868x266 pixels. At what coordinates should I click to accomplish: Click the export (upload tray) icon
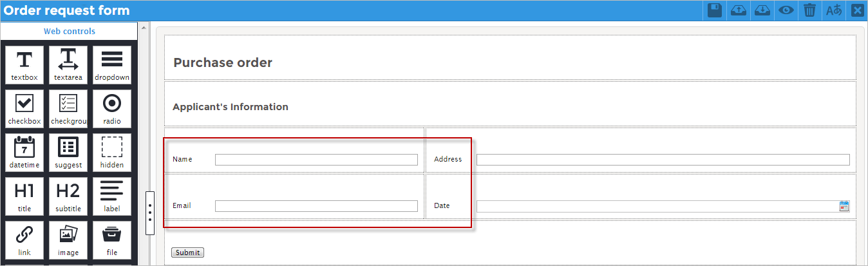tap(739, 10)
